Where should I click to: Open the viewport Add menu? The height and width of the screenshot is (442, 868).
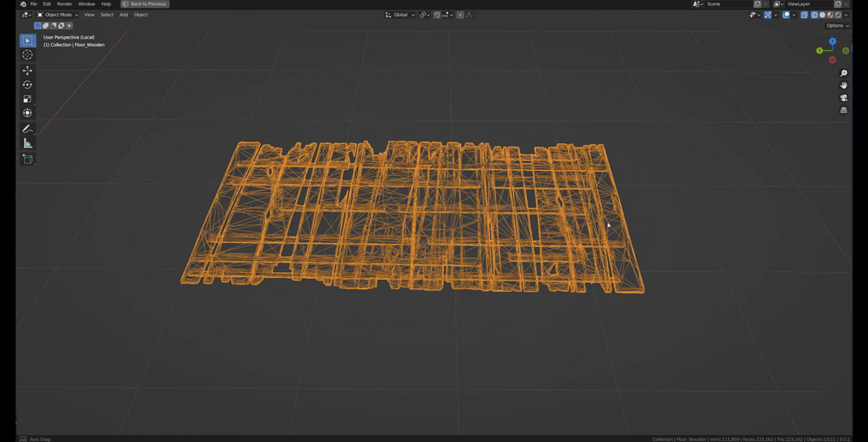point(124,15)
